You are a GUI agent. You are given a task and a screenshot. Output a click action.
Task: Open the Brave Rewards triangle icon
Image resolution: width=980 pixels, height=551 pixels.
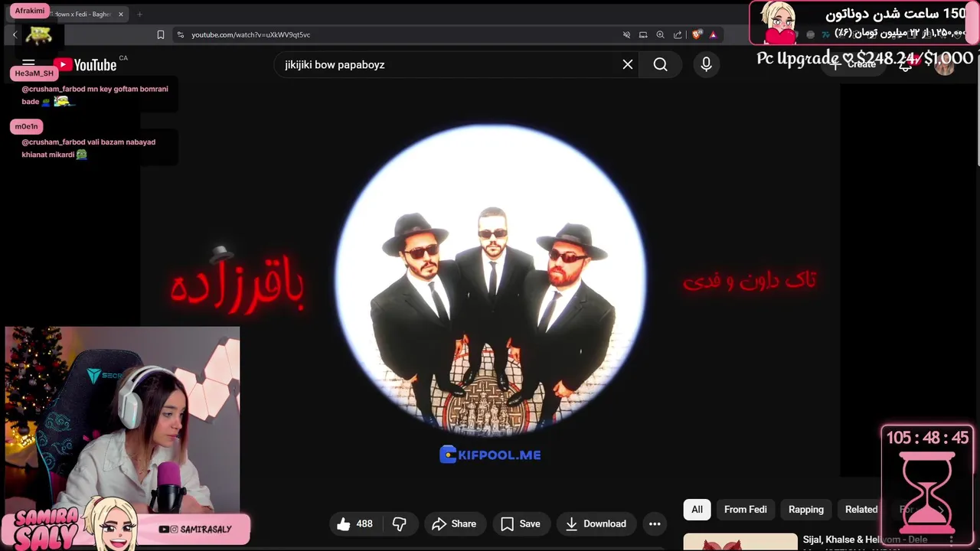pyautogui.click(x=713, y=34)
